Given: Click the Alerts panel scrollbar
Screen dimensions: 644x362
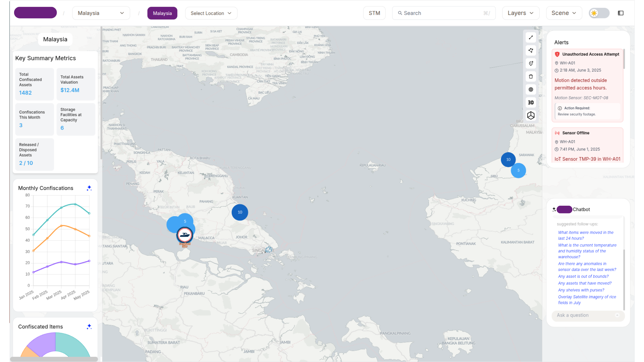Looking at the screenshot, I should pos(624,59).
